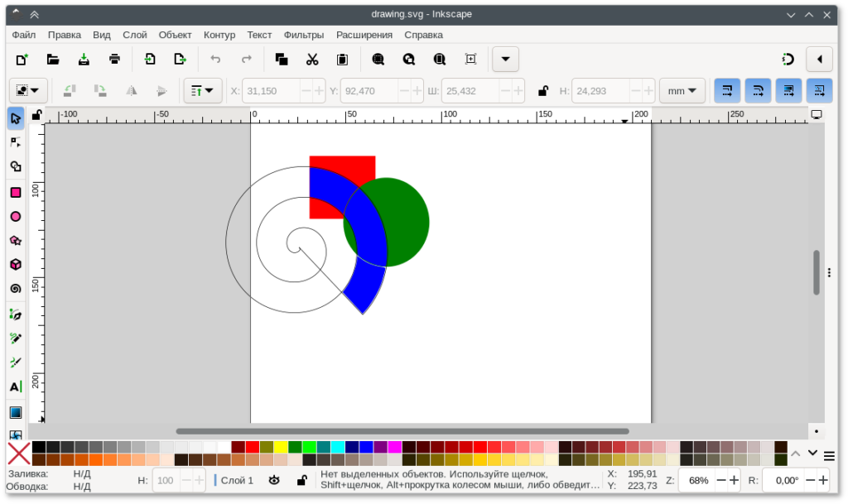
Task: Toggle the snapping control icon
Action: coord(788,60)
